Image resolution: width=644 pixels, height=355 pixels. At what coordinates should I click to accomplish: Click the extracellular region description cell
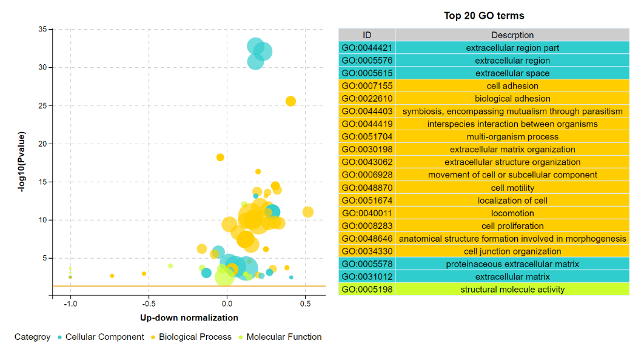(512, 61)
